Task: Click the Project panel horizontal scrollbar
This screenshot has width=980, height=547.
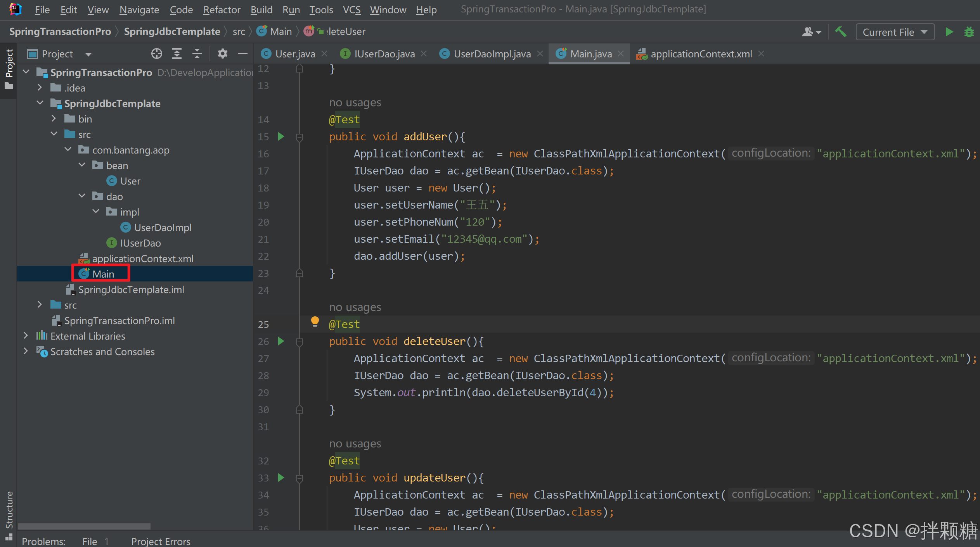Action: coord(84,526)
